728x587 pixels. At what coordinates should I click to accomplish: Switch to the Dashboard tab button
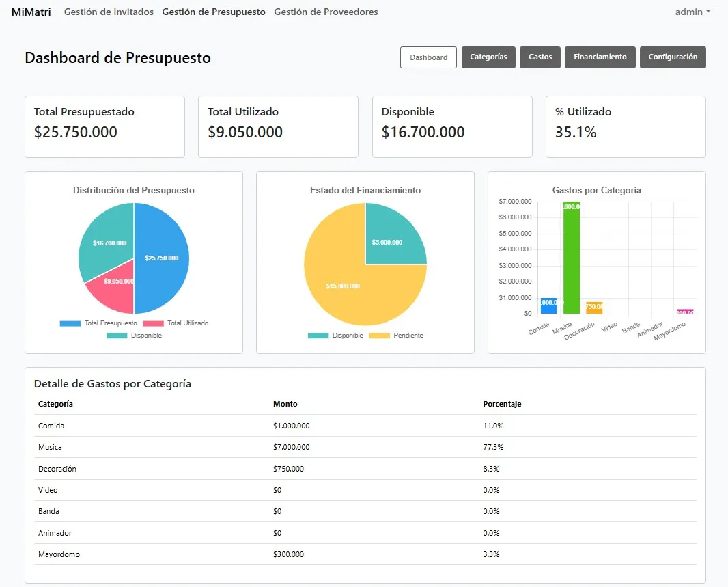pos(428,57)
